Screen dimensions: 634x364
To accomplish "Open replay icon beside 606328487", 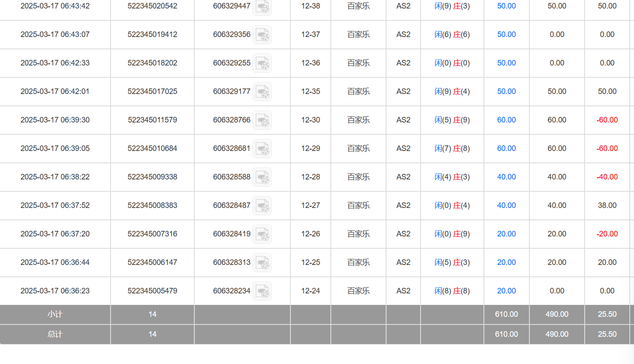I will click(262, 206).
